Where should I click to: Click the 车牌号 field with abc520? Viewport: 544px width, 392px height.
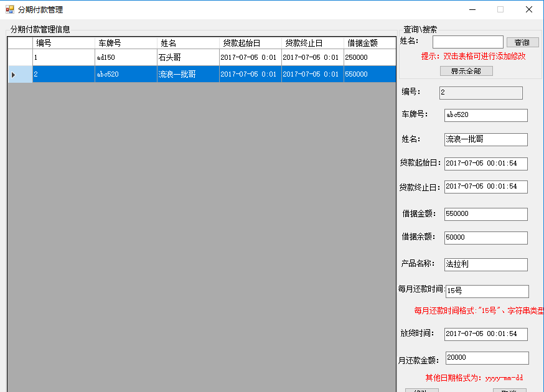[x=485, y=115]
